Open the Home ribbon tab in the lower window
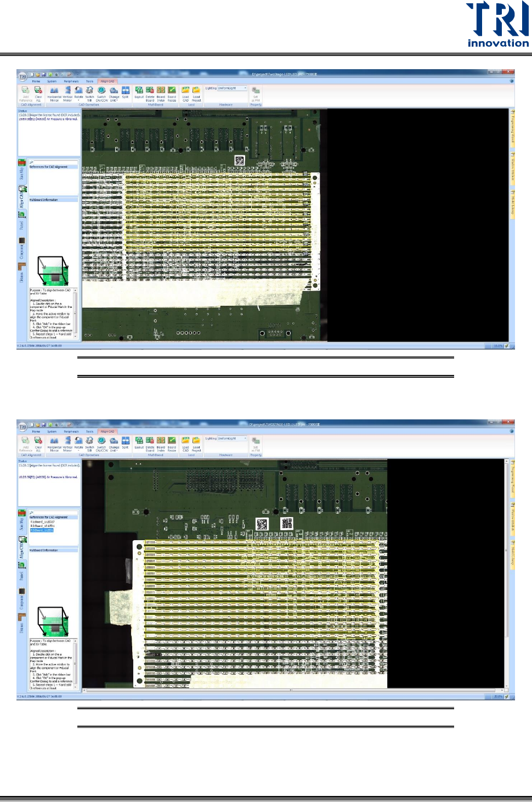532x802 pixels. click(x=36, y=431)
